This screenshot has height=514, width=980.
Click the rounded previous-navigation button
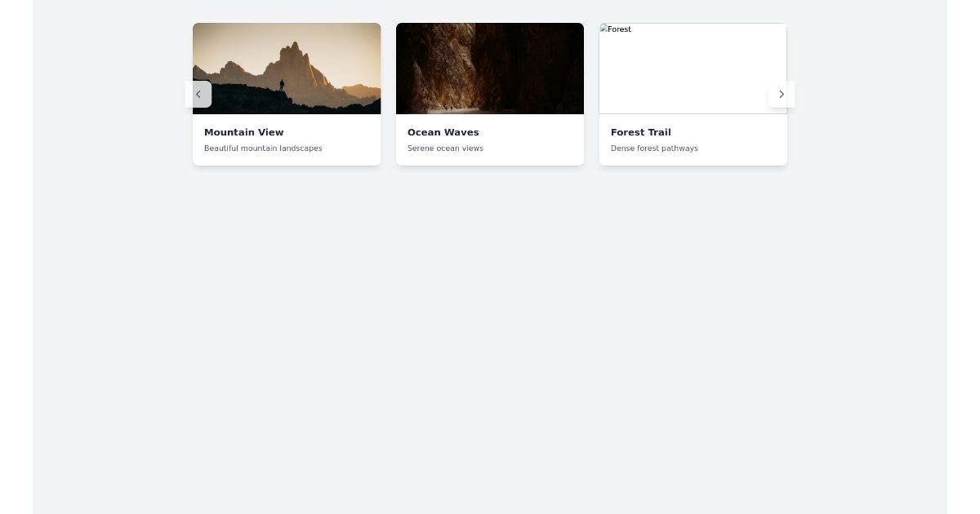[199, 94]
